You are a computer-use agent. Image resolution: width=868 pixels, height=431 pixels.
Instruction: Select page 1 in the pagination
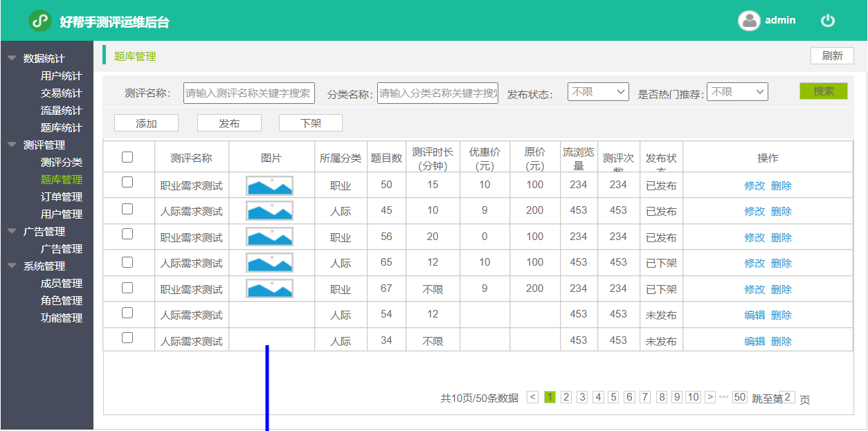[550, 397]
